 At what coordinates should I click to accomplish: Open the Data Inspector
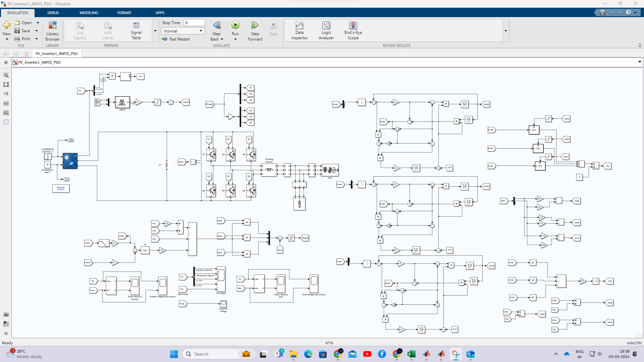click(299, 30)
